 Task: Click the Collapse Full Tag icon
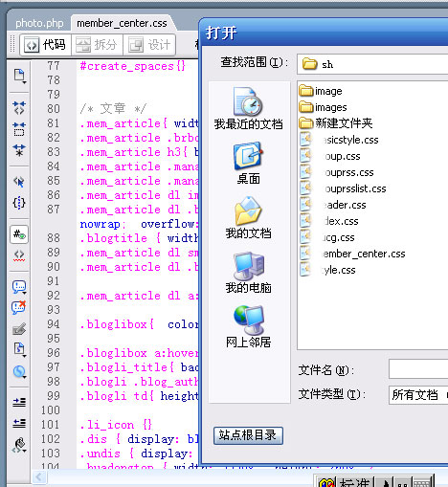pos(19,108)
